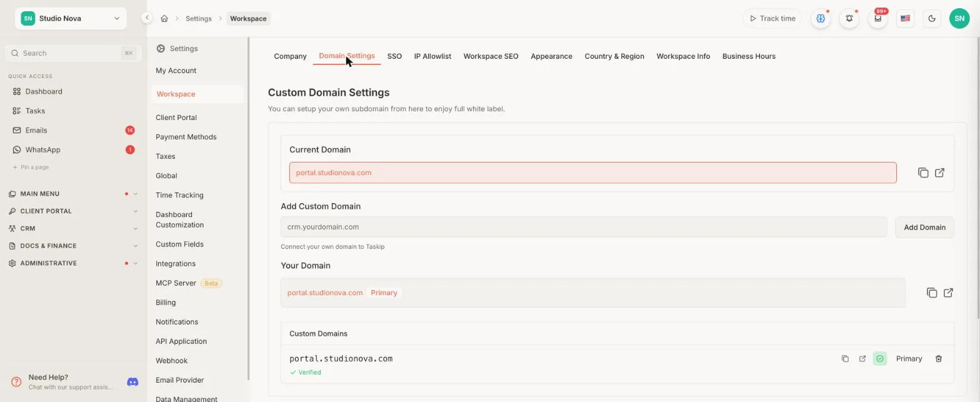Copy the Current Domain value
Screen dimensions: 980x402
pyautogui.click(x=923, y=173)
